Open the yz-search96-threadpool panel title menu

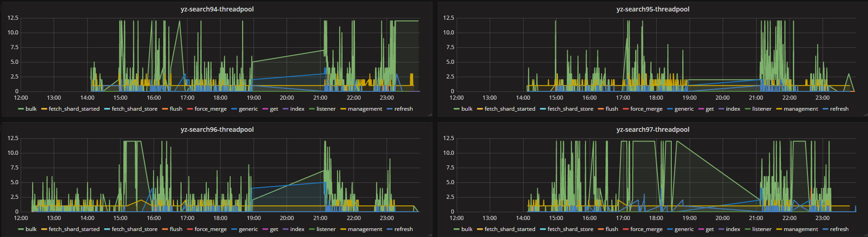pos(217,130)
